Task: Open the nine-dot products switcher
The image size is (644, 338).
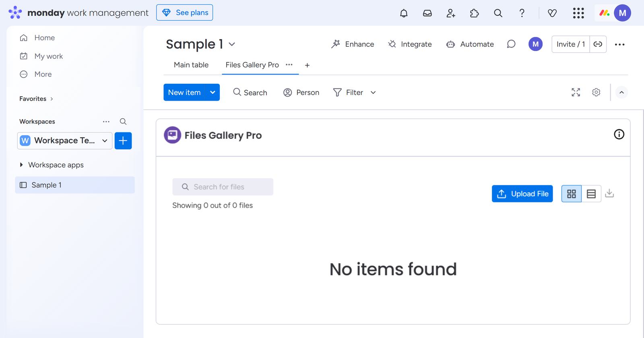Action: (x=578, y=13)
